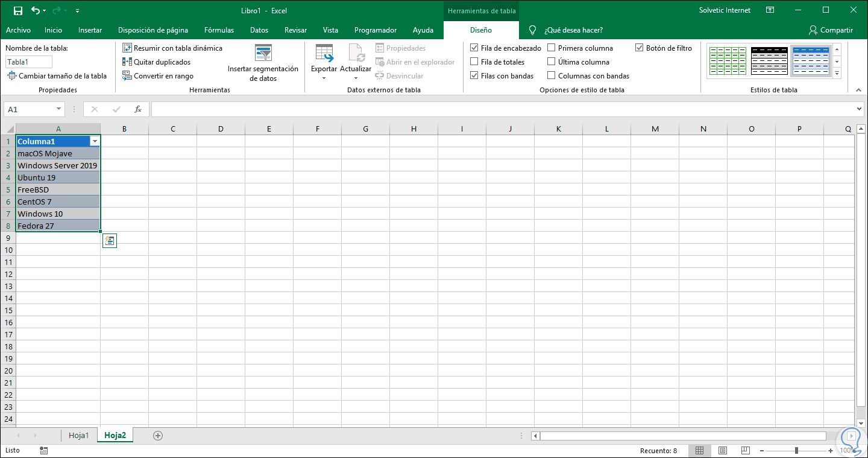868x458 pixels.
Task: Click the Save icon in quick access toolbar
Action: [x=17, y=10]
